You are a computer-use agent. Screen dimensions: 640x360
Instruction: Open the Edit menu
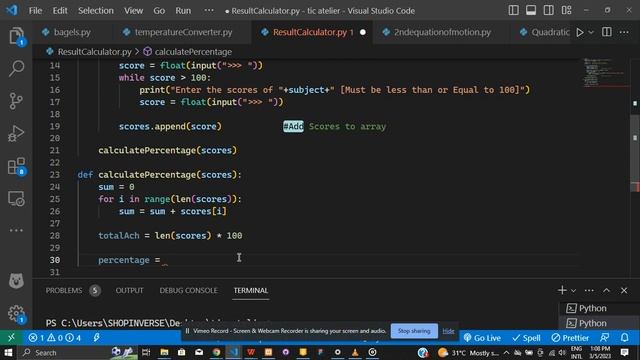pyautogui.click(x=60, y=11)
